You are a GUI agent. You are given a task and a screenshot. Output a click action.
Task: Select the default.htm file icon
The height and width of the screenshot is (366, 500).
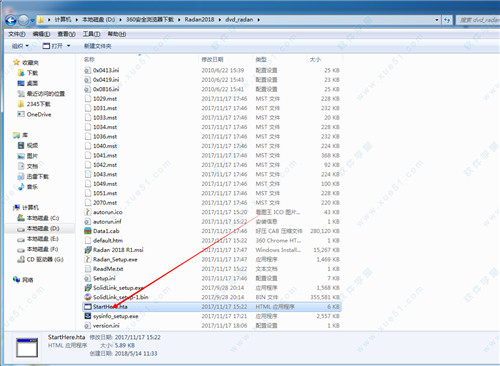coord(88,240)
